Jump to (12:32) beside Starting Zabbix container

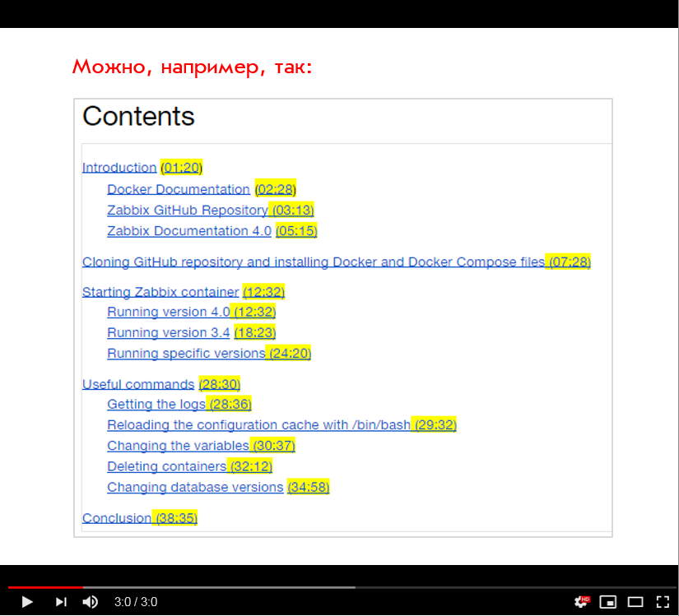(x=263, y=292)
